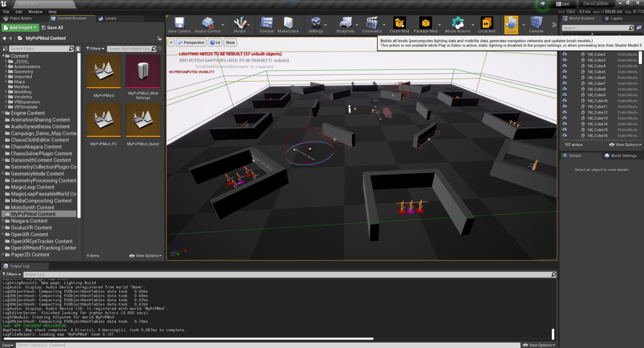Open the Add/Import dropdown
Image resolution: width=644 pixels, height=348 pixels.
click(20, 28)
